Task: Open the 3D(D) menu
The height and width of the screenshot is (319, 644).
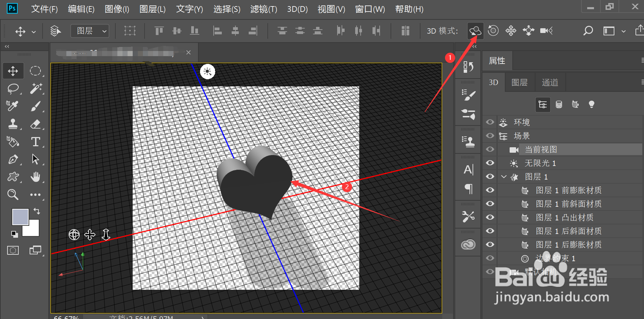Action: [297, 9]
